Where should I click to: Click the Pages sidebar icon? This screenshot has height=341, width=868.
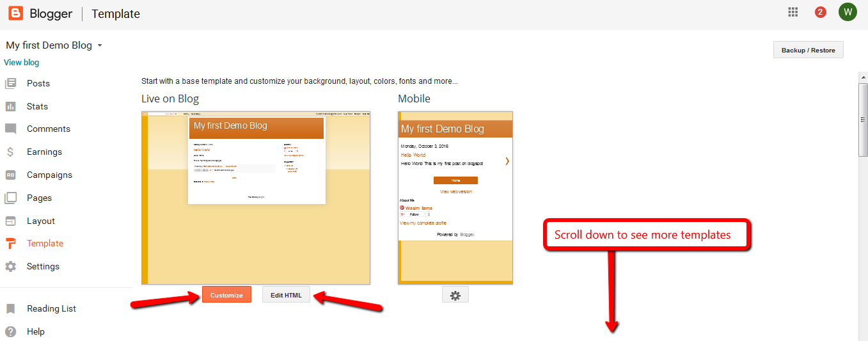pos(10,198)
